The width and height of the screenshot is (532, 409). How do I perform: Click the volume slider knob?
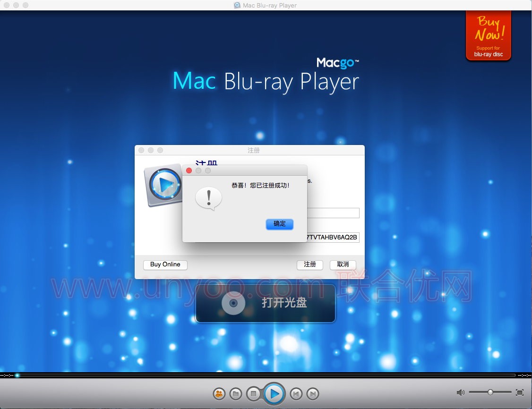click(490, 392)
